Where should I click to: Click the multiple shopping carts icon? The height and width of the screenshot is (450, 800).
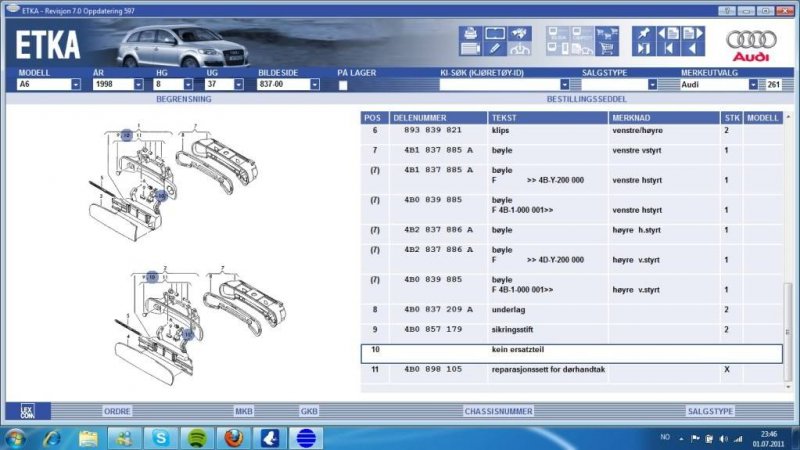pos(607,34)
